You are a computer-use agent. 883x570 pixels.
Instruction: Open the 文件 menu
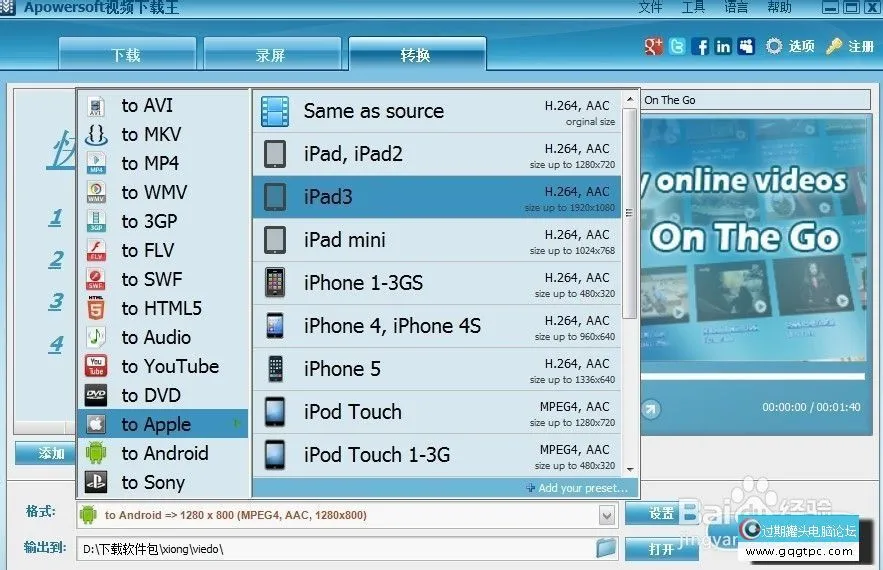tap(650, 7)
